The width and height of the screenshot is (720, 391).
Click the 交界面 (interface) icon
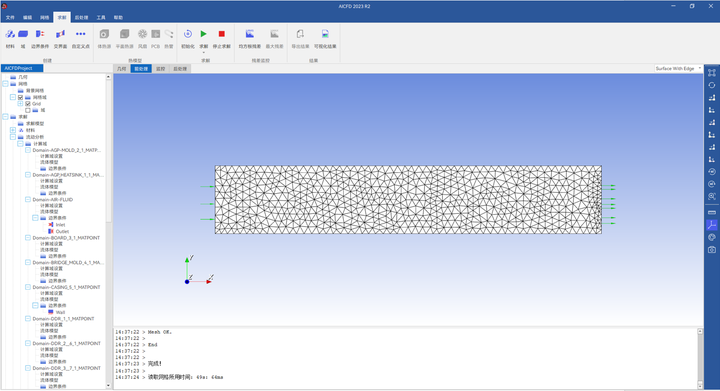60,34
